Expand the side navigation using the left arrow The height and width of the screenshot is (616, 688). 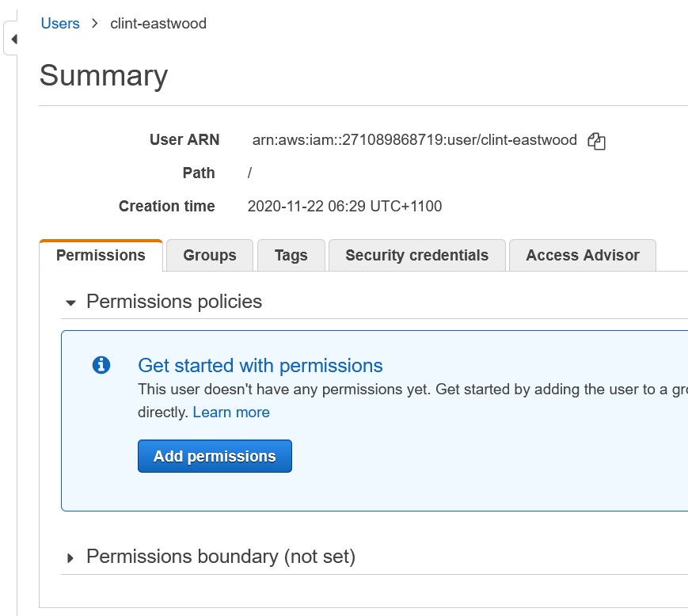click(x=13, y=39)
